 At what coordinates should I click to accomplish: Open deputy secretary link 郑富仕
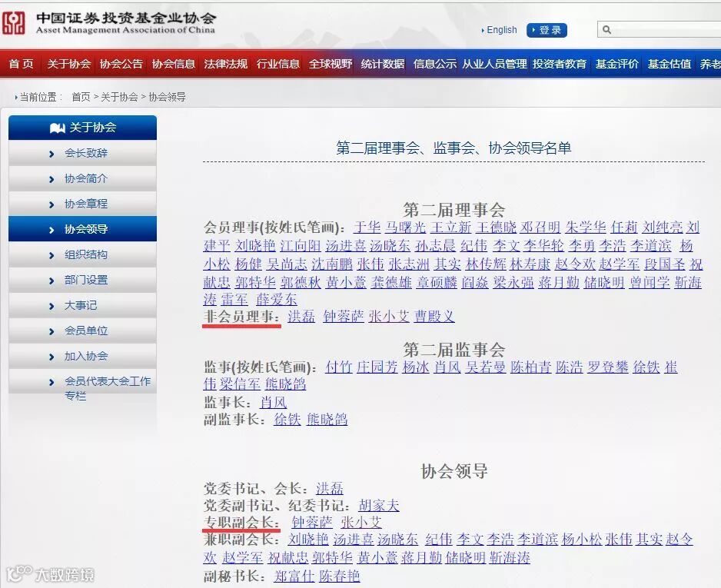294,576
